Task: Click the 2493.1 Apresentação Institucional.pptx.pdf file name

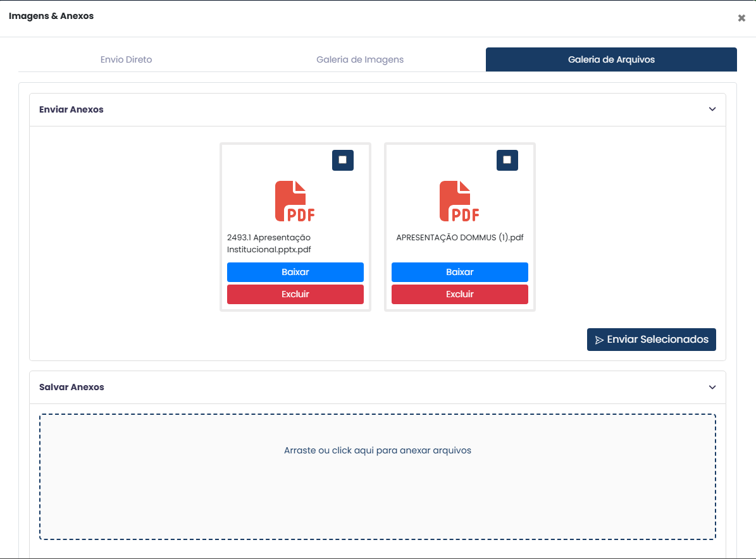Action: [269, 243]
